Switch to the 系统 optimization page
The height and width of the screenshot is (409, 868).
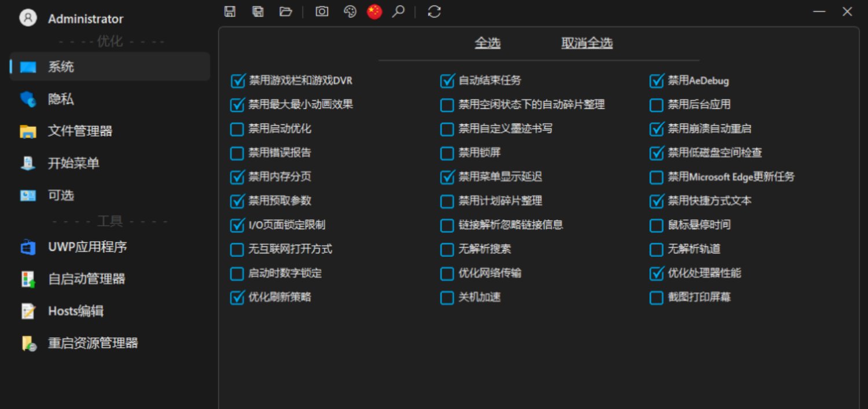point(60,67)
